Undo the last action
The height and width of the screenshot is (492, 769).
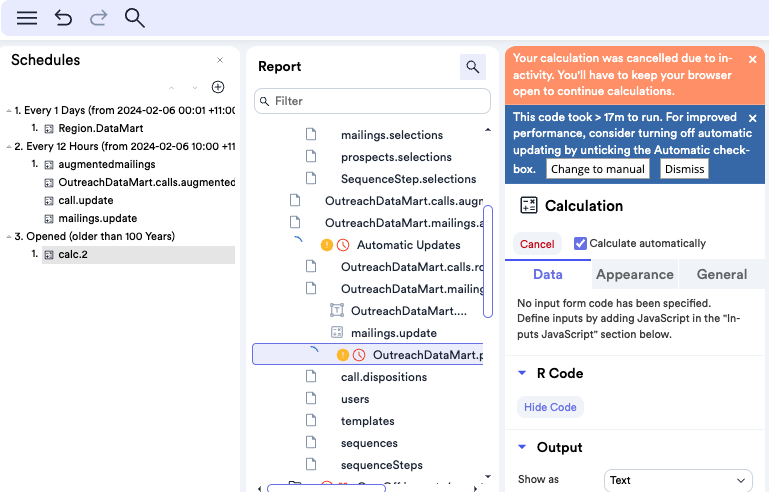[63, 18]
